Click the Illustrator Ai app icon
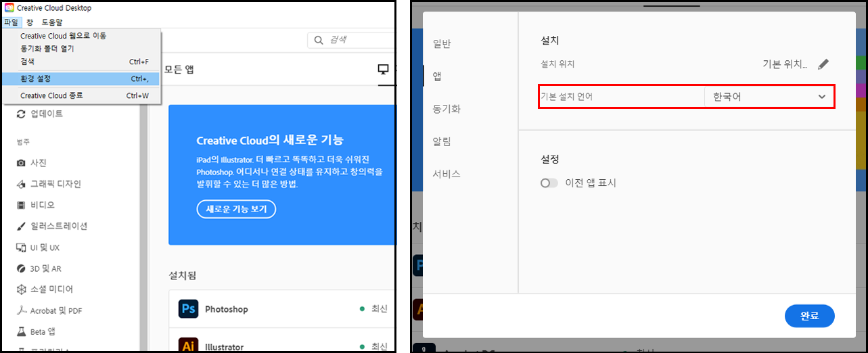The image size is (868, 353). click(x=188, y=345)
